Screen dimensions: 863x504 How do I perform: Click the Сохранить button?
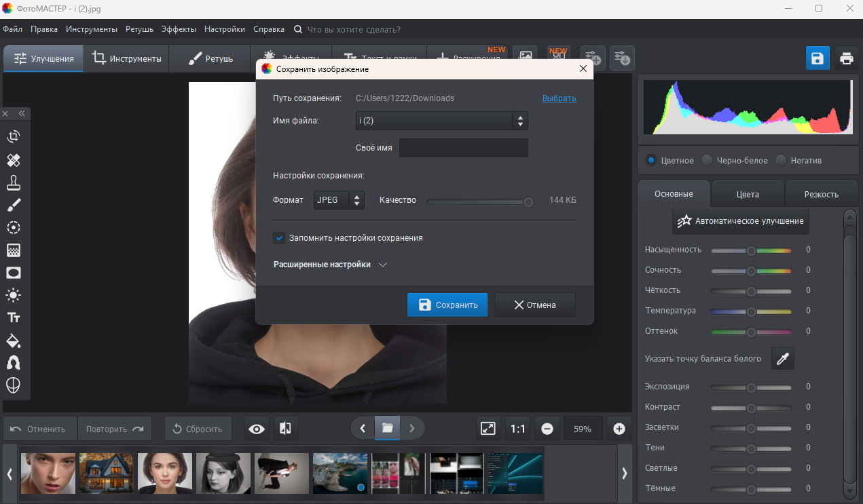pos(447,305)
